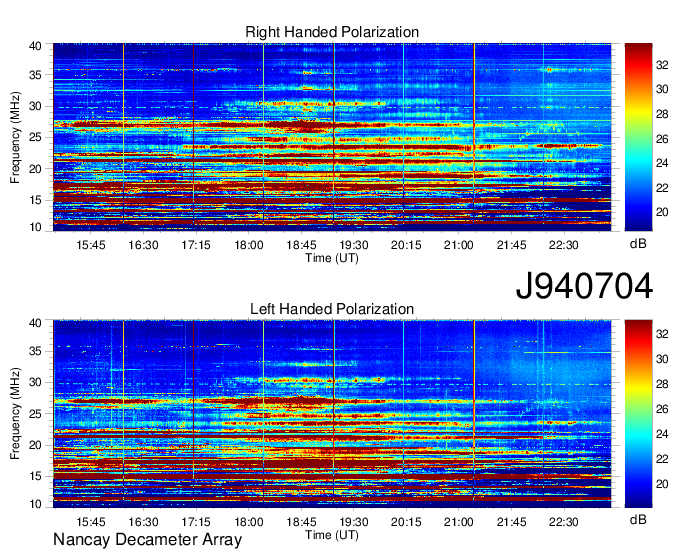Image resolution: width=680 pixels, height=552 pixels.
Task: Click 15 MHz tick of Right Handed plot
Action: [35, 200]
